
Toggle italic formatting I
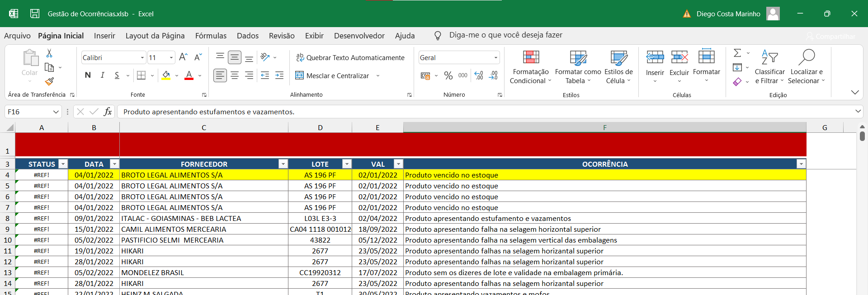coord(103,75)
